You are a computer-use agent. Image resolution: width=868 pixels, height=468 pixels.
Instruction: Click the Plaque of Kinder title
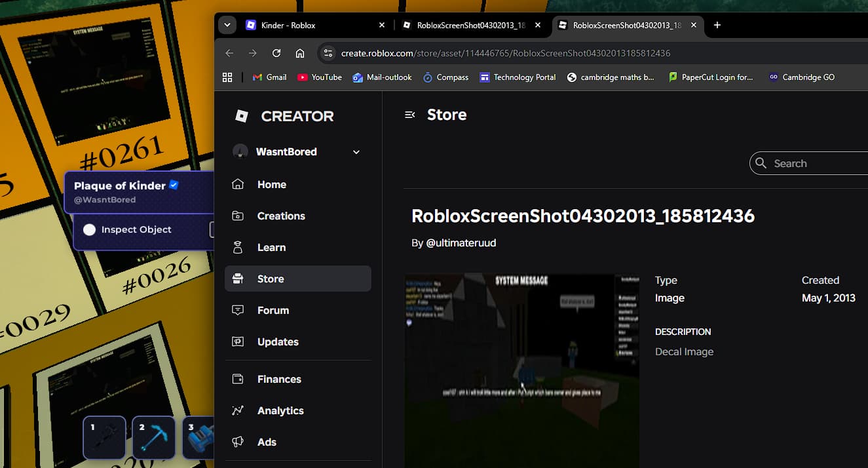[120, 185]
